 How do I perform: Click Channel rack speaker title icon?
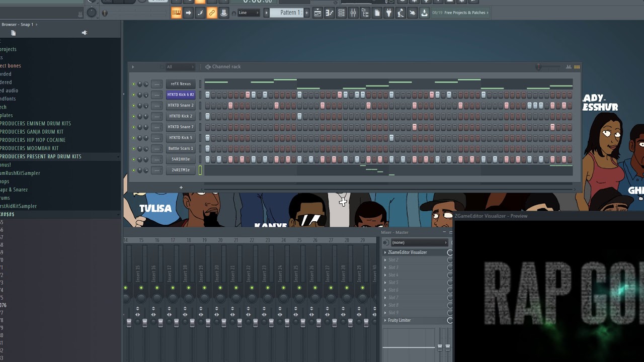coord(208,67)
